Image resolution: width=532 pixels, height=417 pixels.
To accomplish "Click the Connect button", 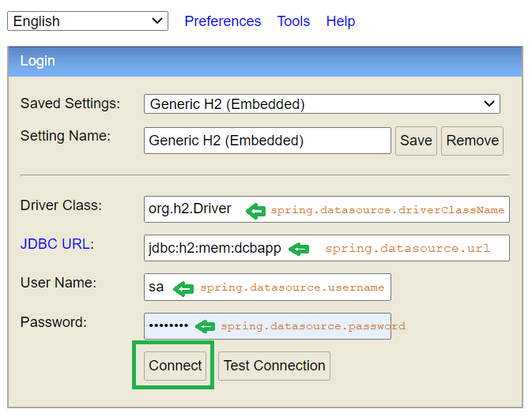I will [175, 366].
